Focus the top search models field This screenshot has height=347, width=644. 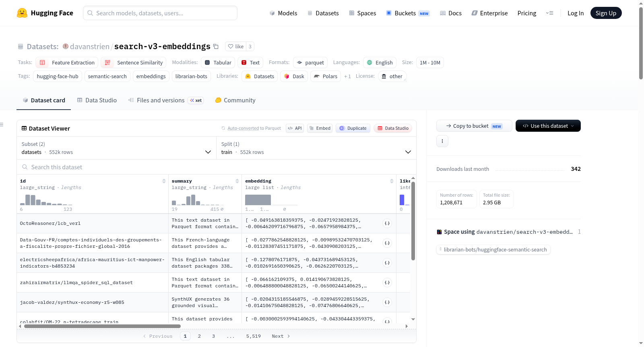tap(160, 13)
